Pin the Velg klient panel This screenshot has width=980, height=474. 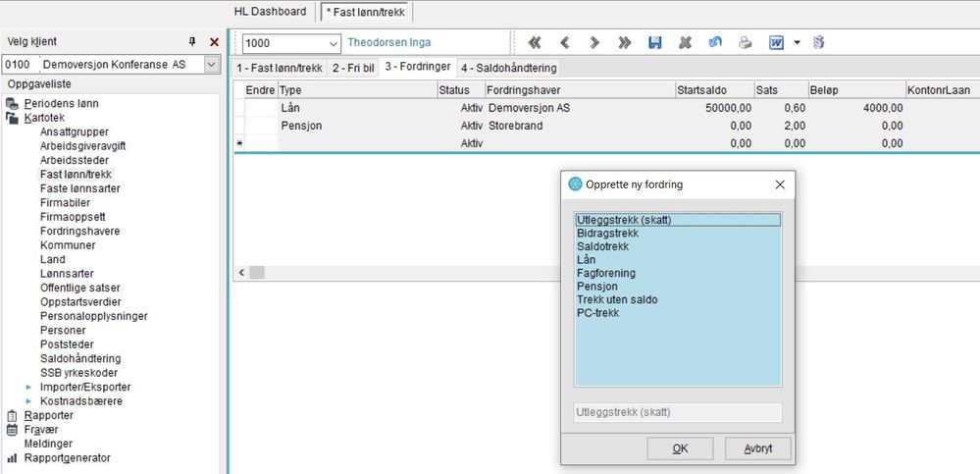pos(192,42)
